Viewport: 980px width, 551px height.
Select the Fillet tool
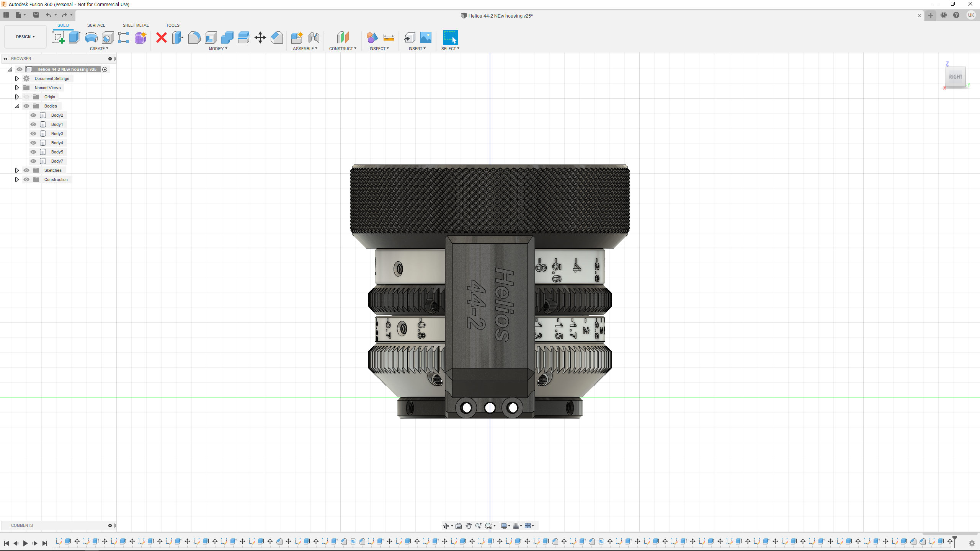click(194, 37)
